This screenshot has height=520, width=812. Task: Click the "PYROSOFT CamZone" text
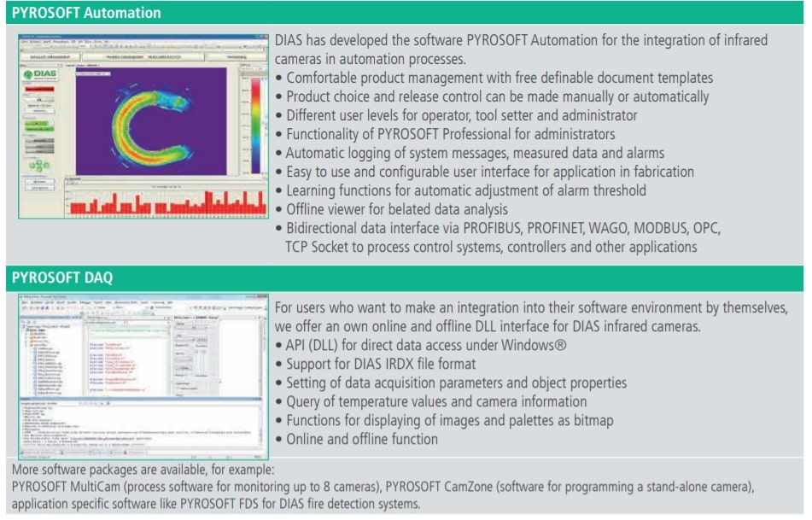click(x=437, y=487)
